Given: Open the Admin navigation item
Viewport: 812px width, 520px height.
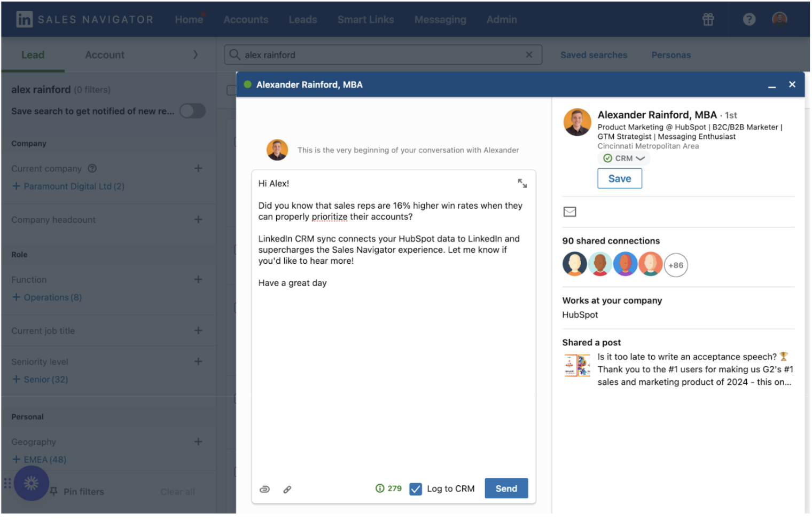Looking at the screenshot, I should click(502, 20).
